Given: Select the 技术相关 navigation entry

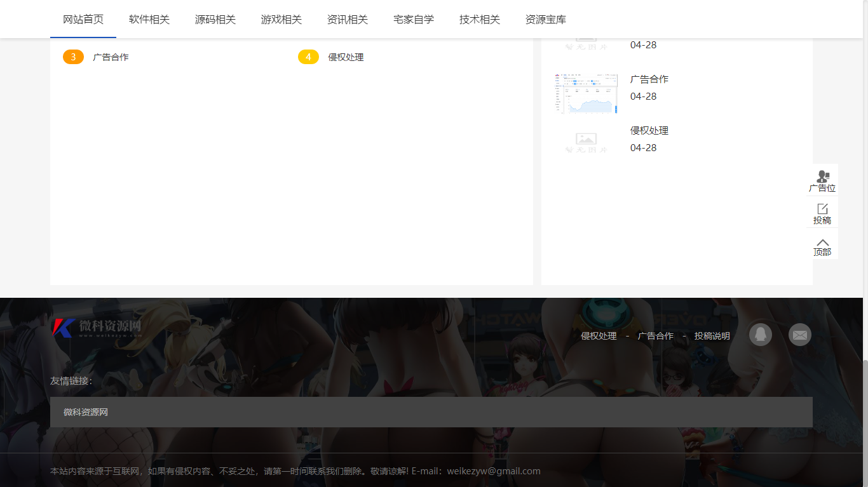Looking at the screenshot, I should (x=478, y=19).
